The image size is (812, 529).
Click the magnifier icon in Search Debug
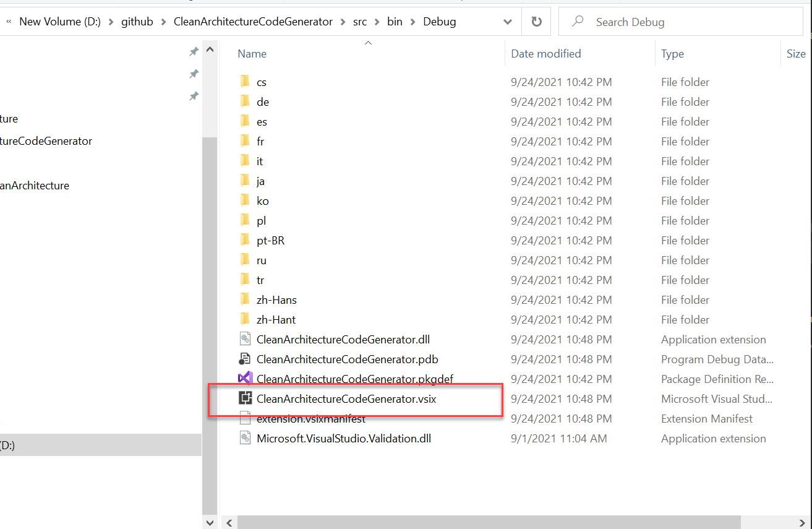(576, 21)
